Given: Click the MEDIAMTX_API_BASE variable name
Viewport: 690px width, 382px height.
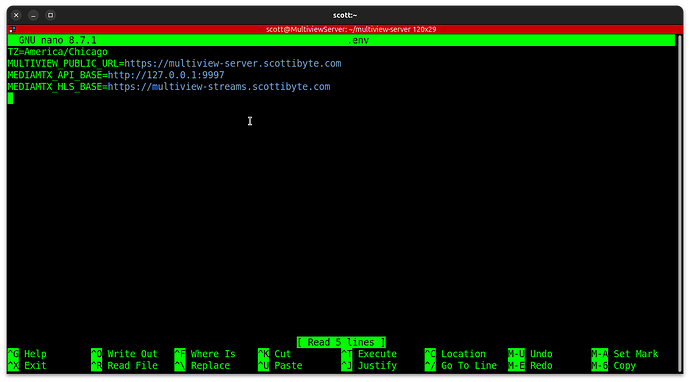Looking at the screenshot, I should 55,75.
